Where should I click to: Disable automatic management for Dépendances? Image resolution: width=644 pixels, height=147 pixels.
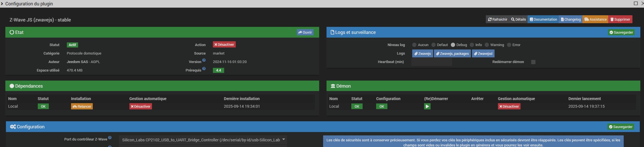pyautogui.click(x=141, y=106)
